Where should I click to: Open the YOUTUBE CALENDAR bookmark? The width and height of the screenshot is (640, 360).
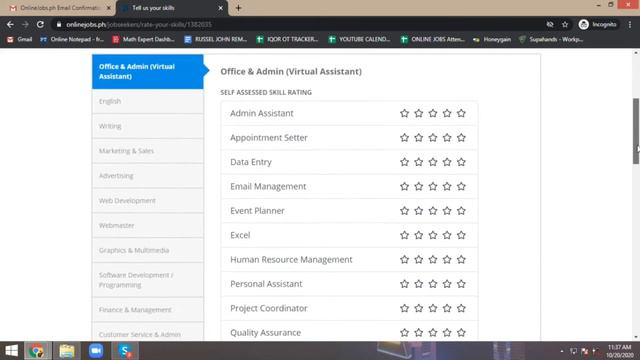360,39
